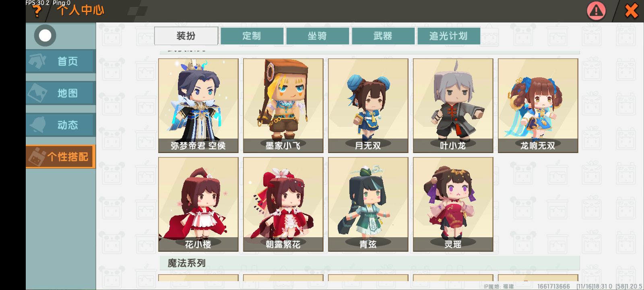Choose the 月无双 character skin

368,106
